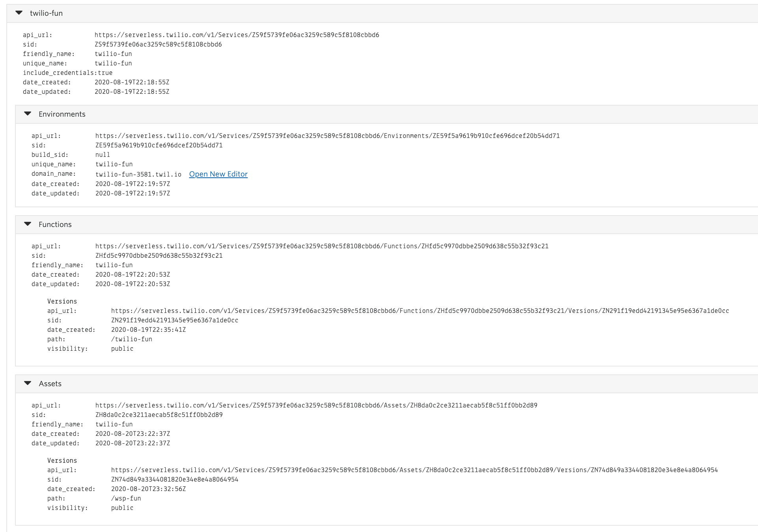The width and height of the screenshot is (758, 532).
Task: Click the /twilio-fun path value
Action: [x=132, y=339]
